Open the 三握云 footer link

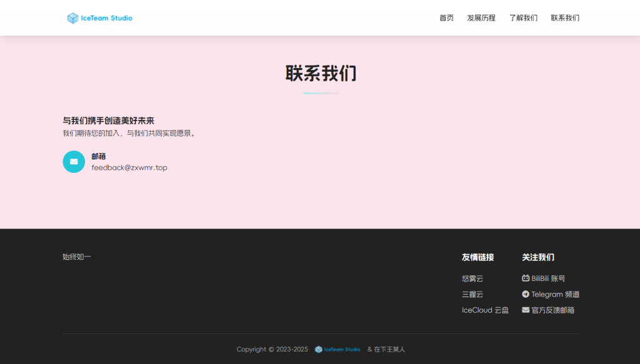pyautogui.click(x=472, y=294)
